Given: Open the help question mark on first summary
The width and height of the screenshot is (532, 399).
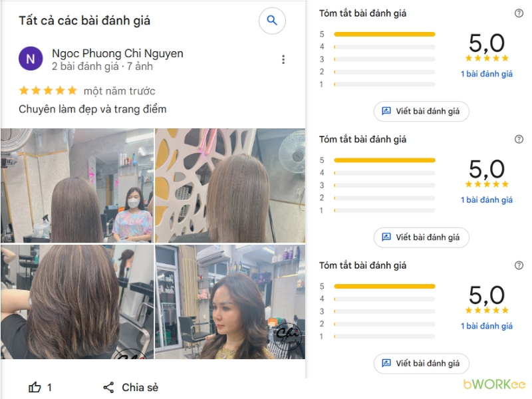Looking at the screenshot, I should (518, 13).
